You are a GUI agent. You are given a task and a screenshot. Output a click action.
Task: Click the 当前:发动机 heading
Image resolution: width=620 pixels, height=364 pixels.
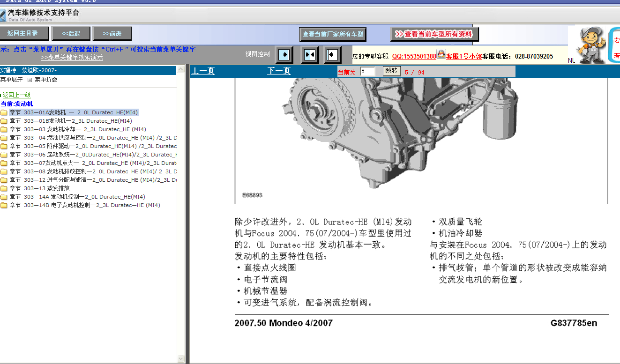(16, 104)
